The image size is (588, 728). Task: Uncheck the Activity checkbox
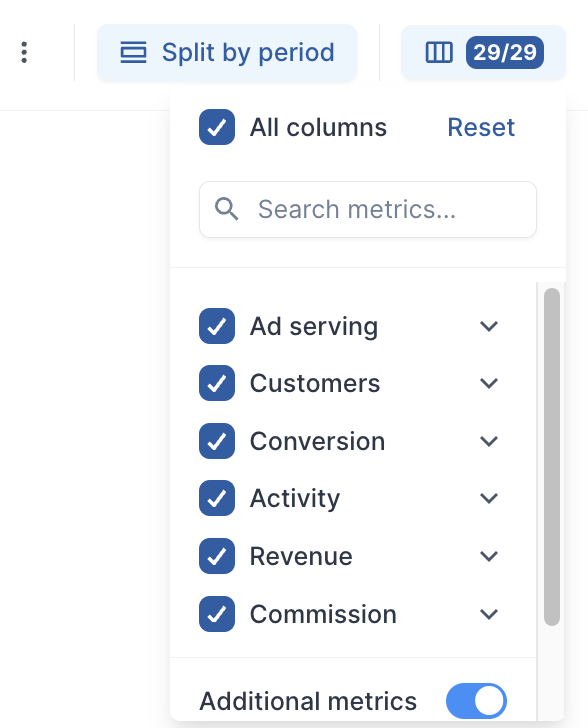point(217,498)
